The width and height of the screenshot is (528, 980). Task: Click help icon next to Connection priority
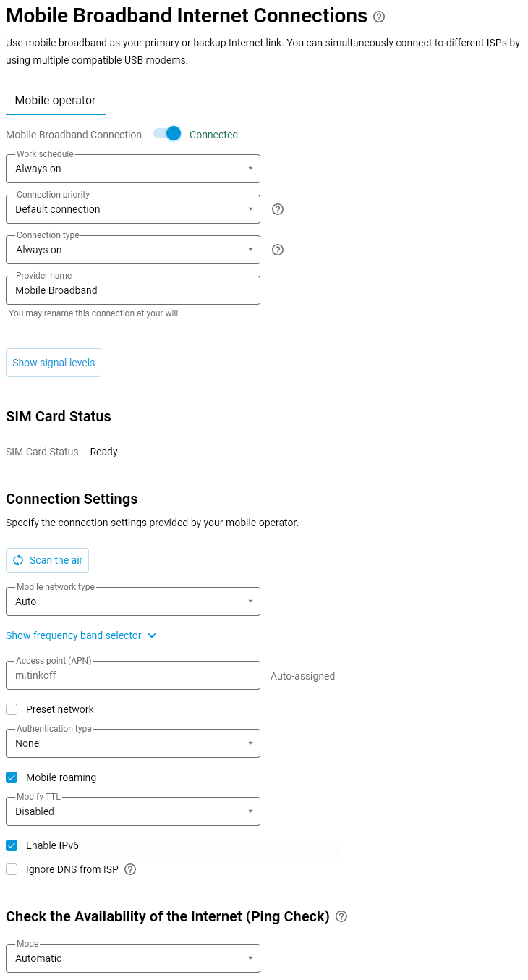tap(277, 209)
